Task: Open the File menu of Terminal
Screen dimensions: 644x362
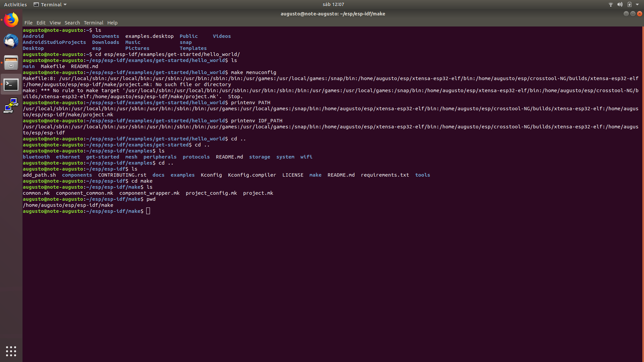Action: coord(28,22)
